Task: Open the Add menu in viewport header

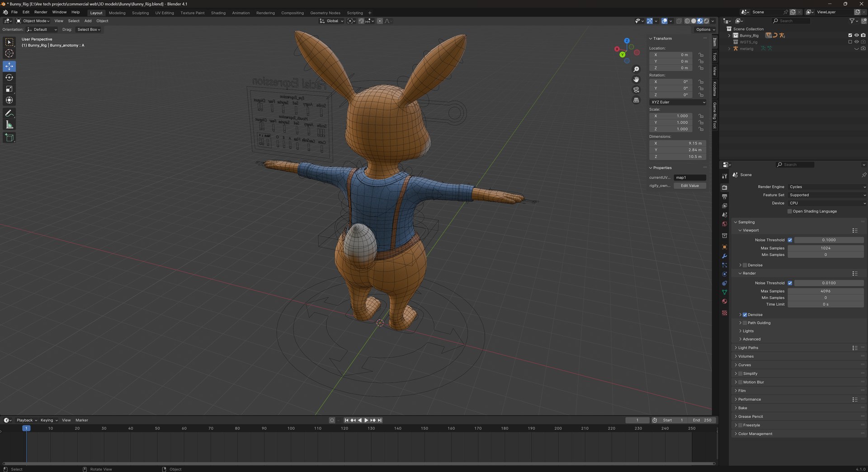Action: point(88,21)
